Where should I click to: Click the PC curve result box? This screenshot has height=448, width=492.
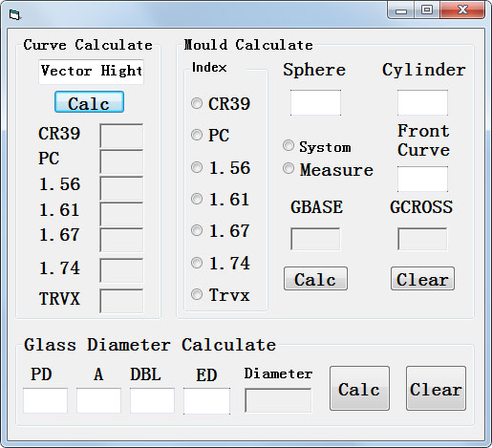pos(121,161)
